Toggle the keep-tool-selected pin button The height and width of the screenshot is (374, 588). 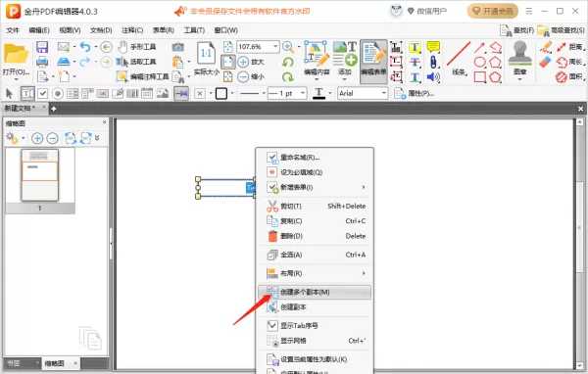[x=181, y=93]
